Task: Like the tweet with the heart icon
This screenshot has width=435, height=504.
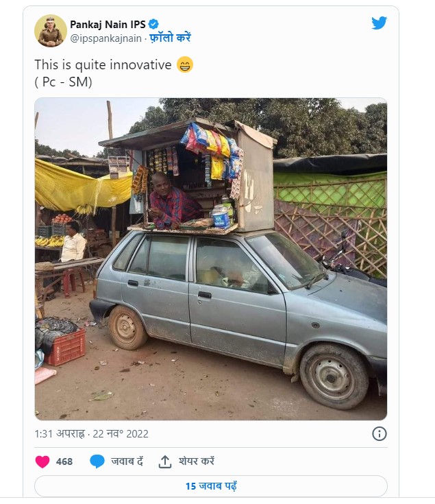Action: pos(42,461)
